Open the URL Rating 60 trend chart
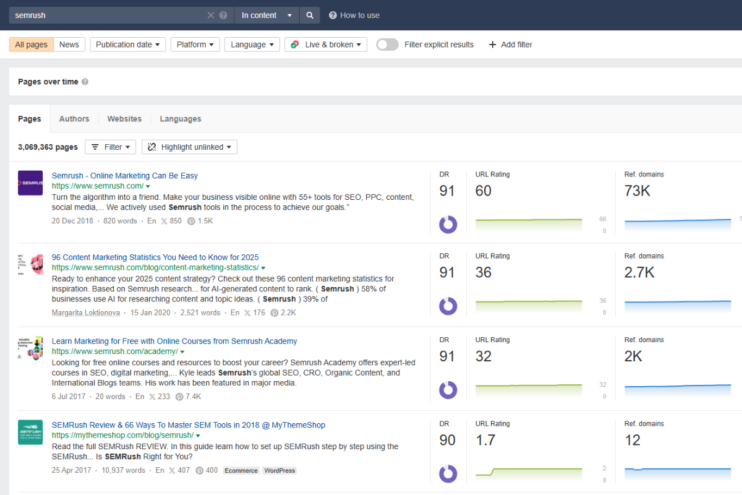742x495 pixels. (529, 224)
